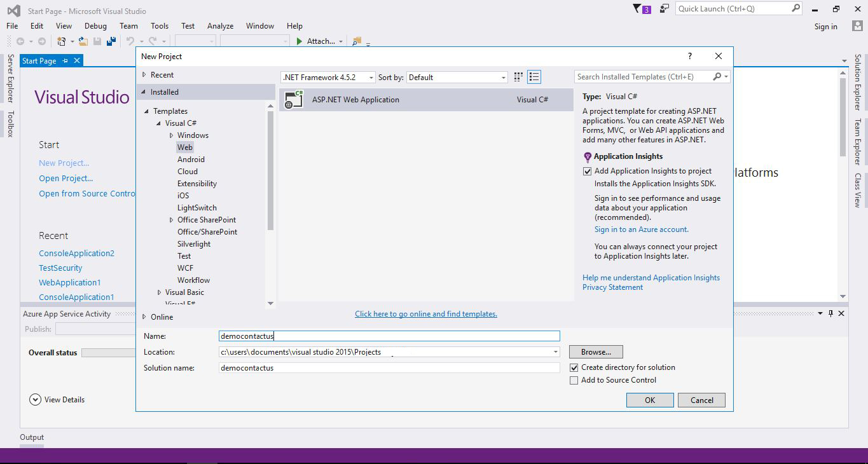Screen dimensions: 868x464
Task: Click the OK button
Action: 650,400
